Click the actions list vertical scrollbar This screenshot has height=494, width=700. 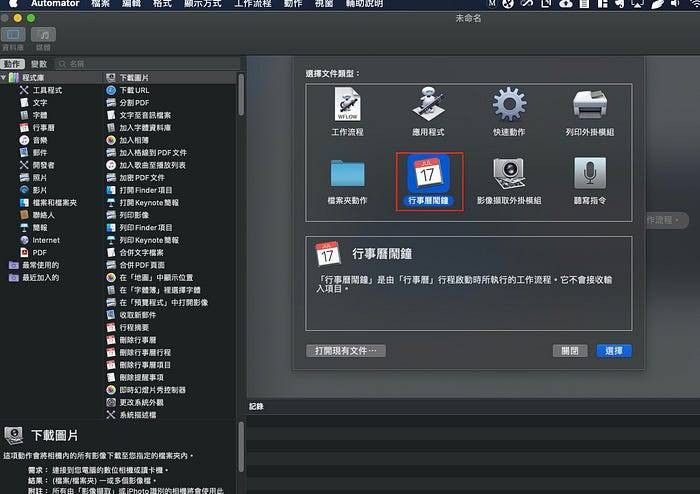[x=241, y=95]
